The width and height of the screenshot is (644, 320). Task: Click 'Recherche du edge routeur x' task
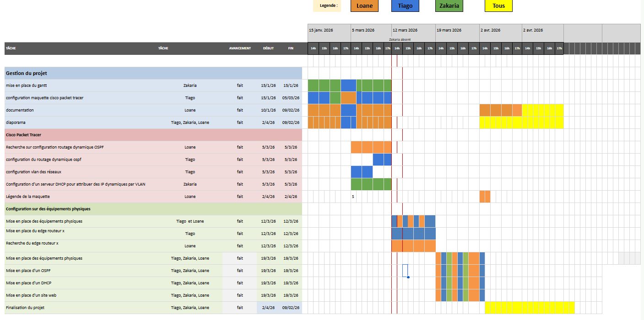click(x=32, y=243)
